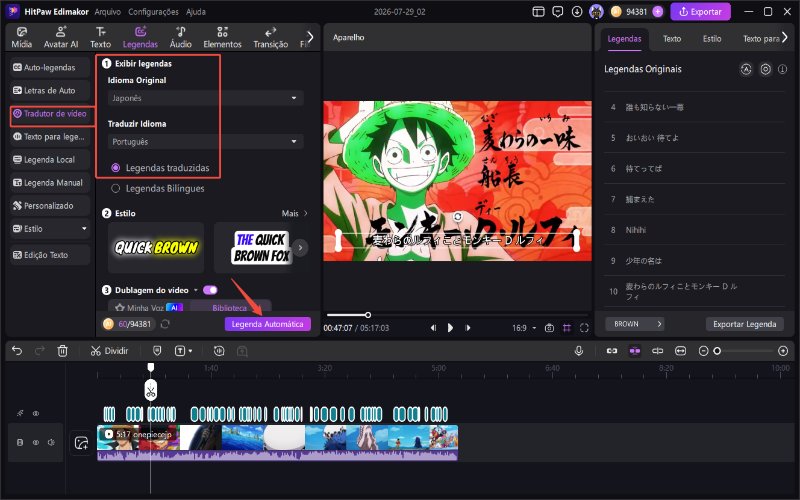This screenshot has width=800, height=500.
Task: Take snapshot with camera icon under preview
Action: [549, 328]
